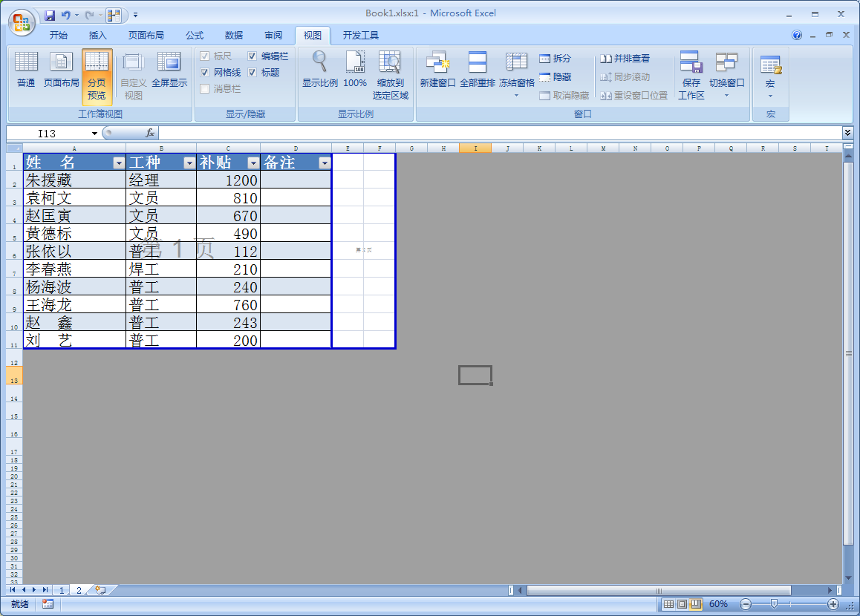Open a 新建窗口 new window

point(437,69)
